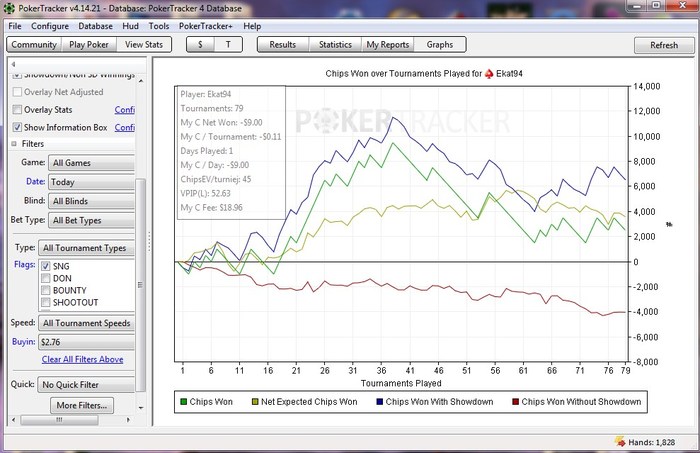Check the BOUNTY flag
700x453 pixels.
point(46,290)
